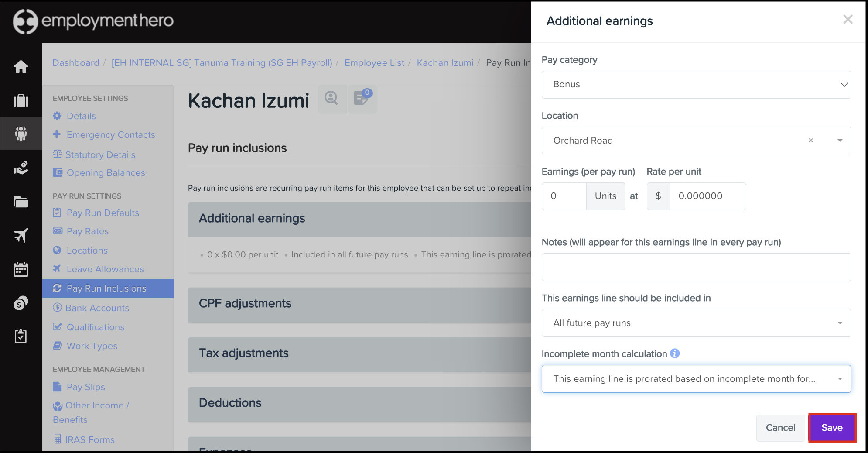Expand the Deductions section
This screenshot has width=868, height=453.
pos(360,404)
